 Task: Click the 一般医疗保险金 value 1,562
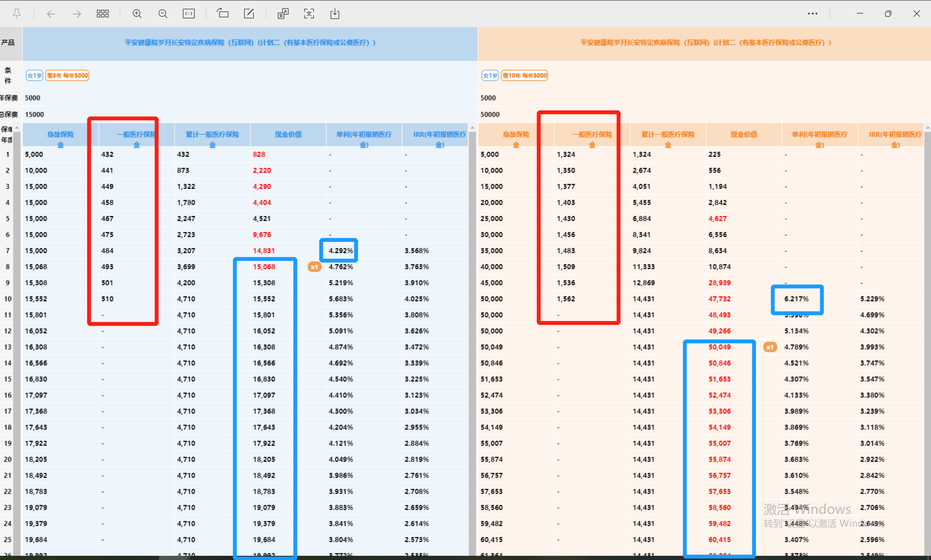[x=566, y=299]
